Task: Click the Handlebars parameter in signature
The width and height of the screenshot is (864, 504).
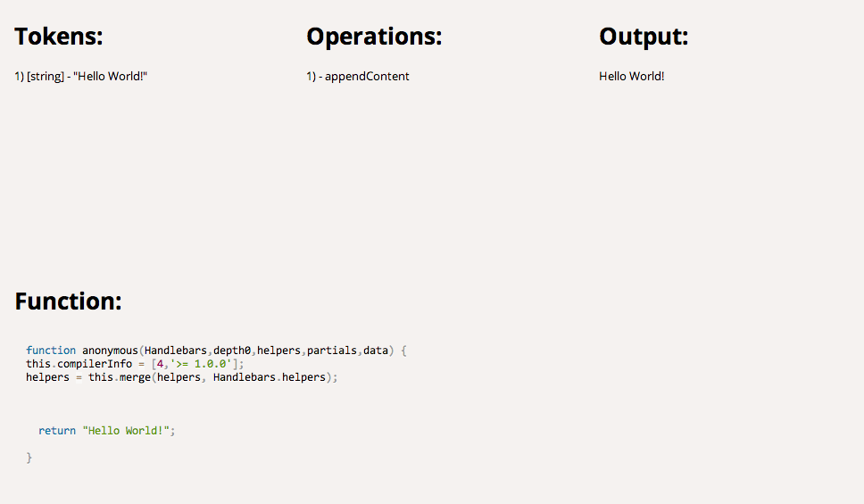Action: (175, 351)
